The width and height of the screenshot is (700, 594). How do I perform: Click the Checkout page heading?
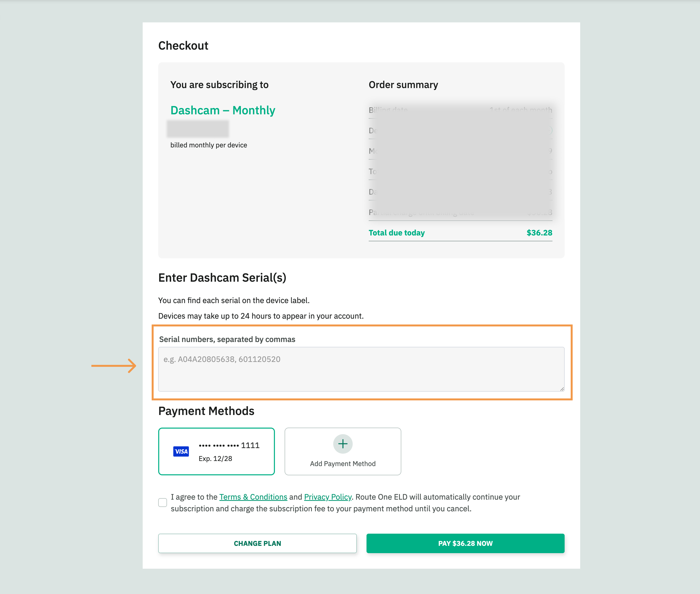(x=183, y=45)
